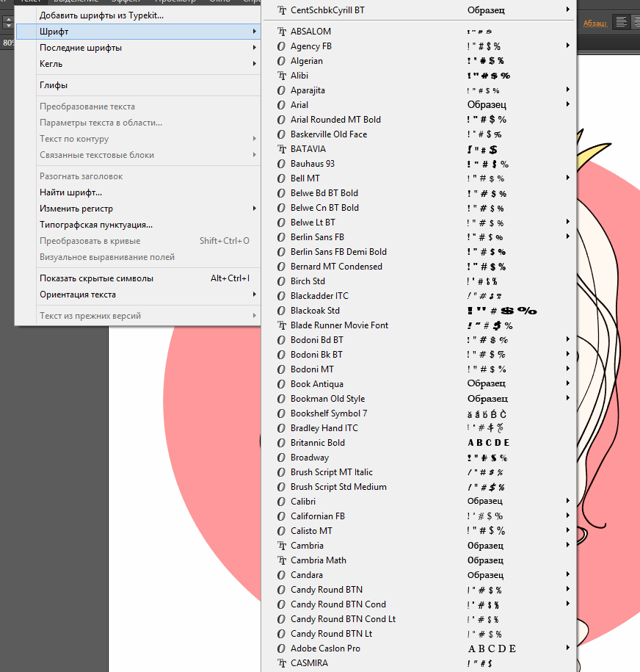Click the OpenType icon for Blackoak Std
Image resolution: width=640 pixels, height=672 pixels.
click(x=281, y=310)
